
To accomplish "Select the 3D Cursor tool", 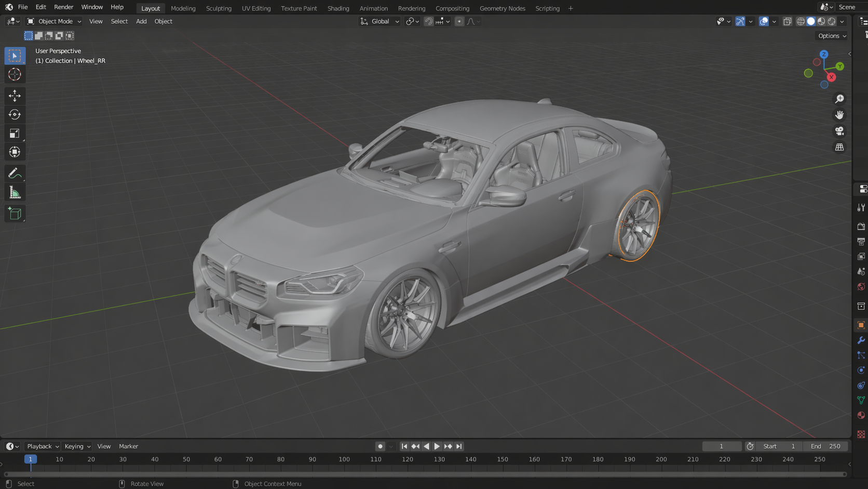I will [x=15, y=74].
